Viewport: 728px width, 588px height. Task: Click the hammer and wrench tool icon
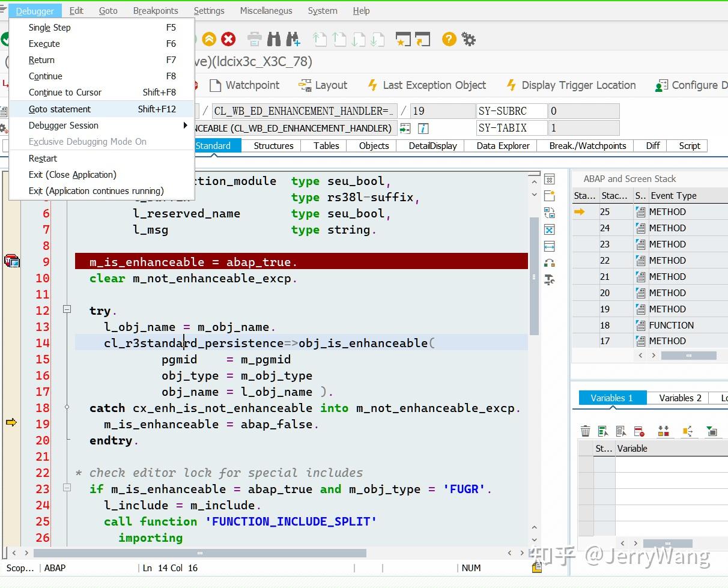549,279
